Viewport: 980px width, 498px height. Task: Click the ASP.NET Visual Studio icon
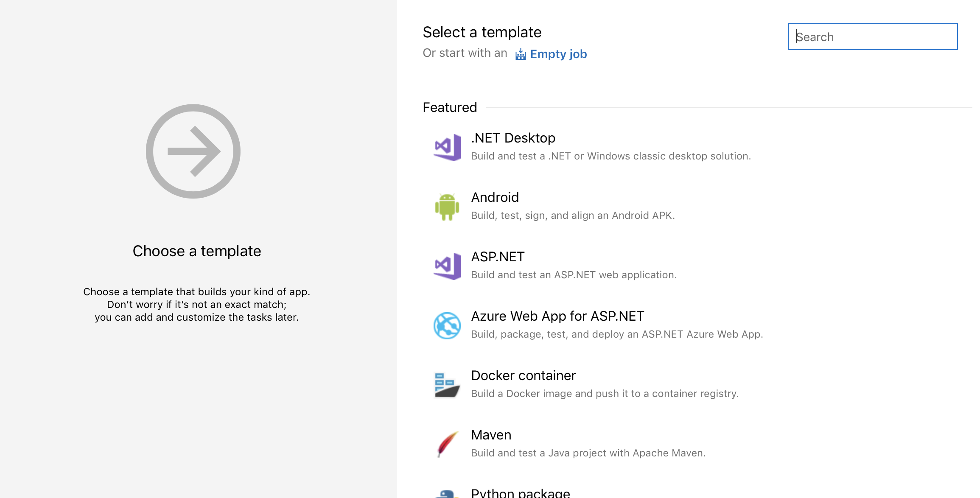click(x=447, y=266)
